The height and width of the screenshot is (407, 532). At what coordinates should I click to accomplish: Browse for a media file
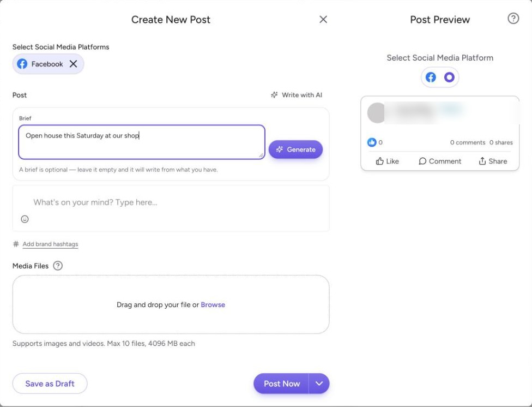pyautogui.click(x=213, y=305)
